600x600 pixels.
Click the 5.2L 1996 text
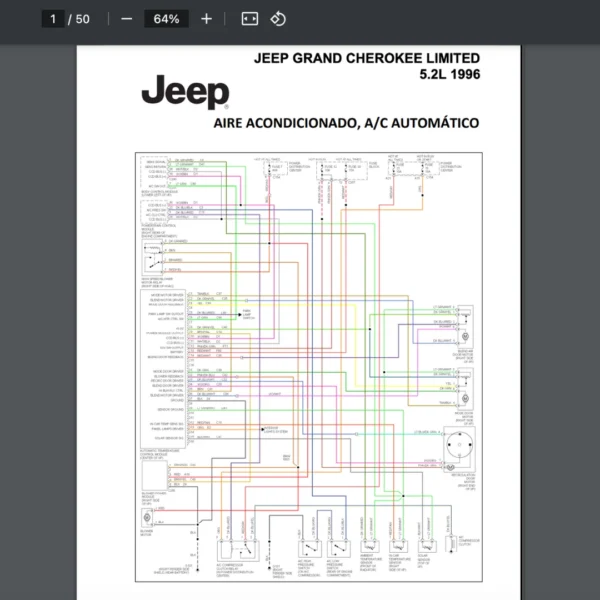pos(449,75)
